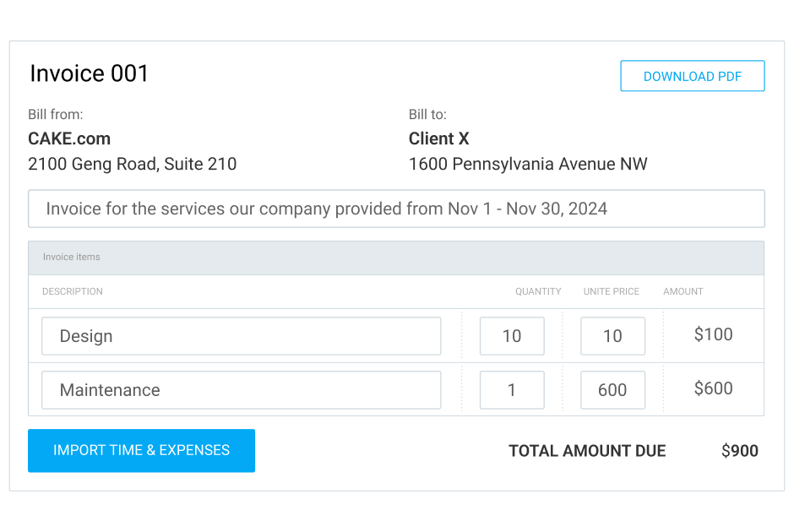Image resolution: width=794 pixels, height=532 pixels.
Task: Click the quantity field in Design row
Action: pos(512,336)
